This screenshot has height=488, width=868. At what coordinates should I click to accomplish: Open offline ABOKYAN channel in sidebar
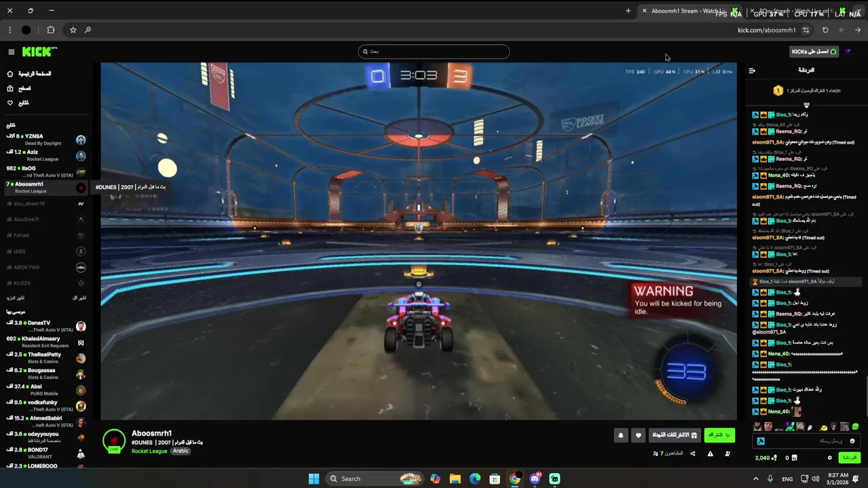[x=45, y=267]
